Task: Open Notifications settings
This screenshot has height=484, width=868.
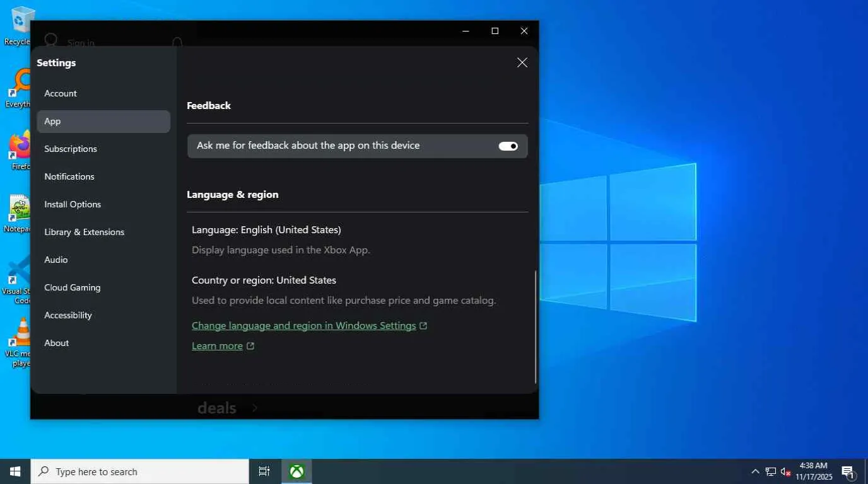Action: [103, 176]
